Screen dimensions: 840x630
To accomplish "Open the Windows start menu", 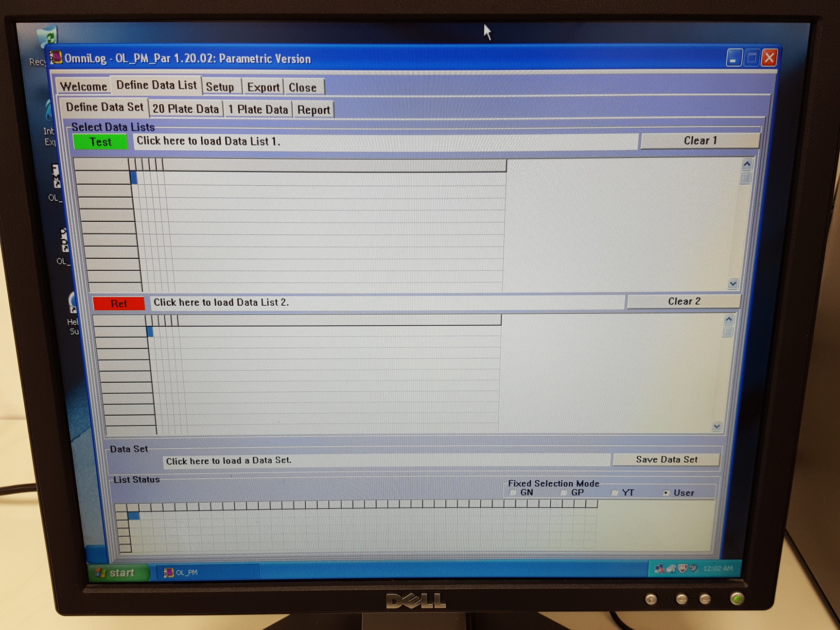I will pyautogui.click(x=117, y=573).
